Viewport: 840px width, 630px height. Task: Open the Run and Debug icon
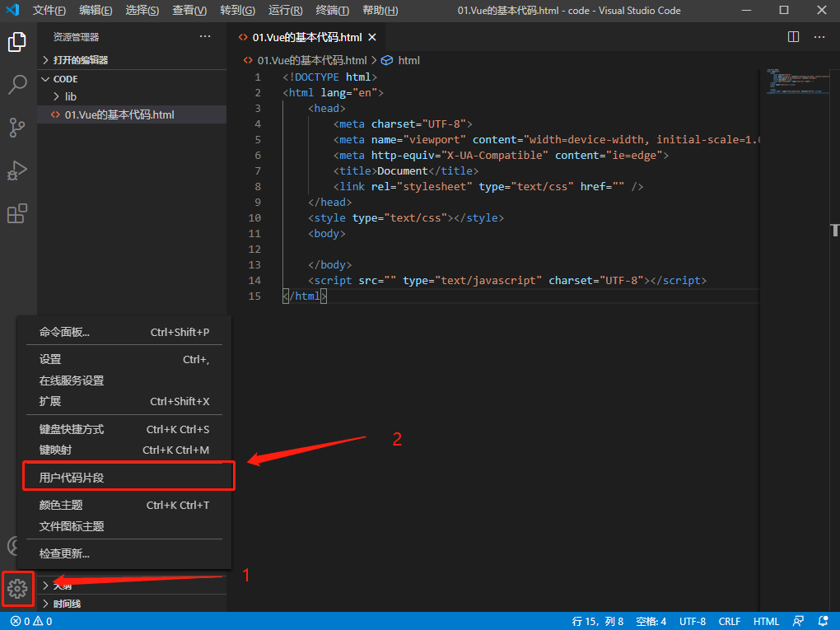click(x=17, y=170)
